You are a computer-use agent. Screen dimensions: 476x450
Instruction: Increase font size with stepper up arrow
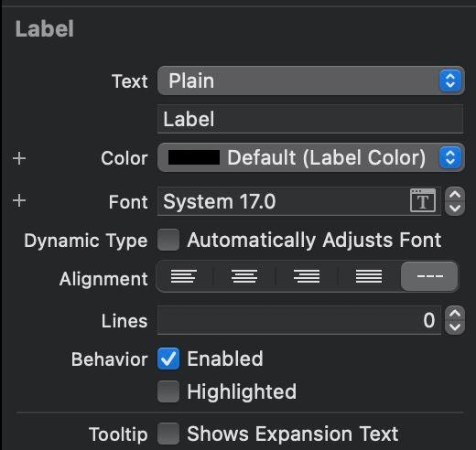click(455, 195)
